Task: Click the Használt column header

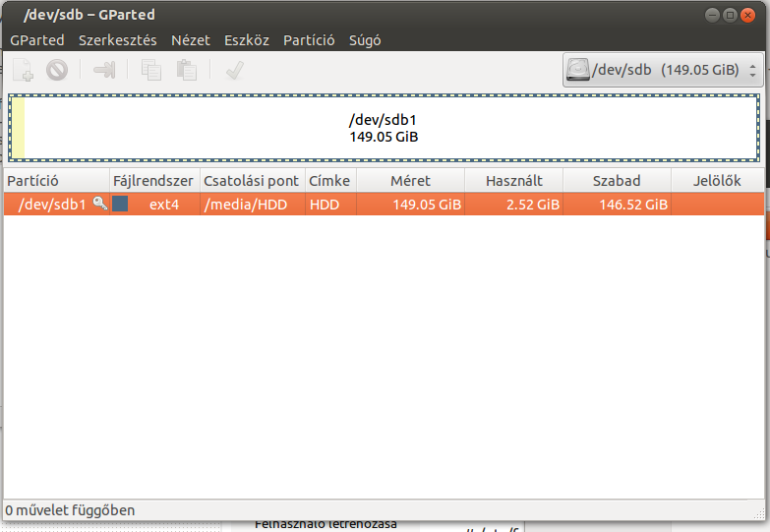Action: [x=513, y=181]
